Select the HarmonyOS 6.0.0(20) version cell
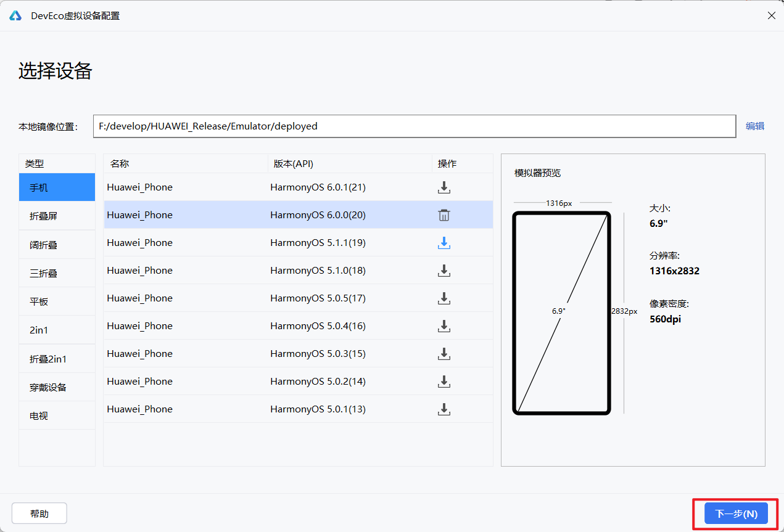Viewport: 784px width, 532px height. click(318, 215)
